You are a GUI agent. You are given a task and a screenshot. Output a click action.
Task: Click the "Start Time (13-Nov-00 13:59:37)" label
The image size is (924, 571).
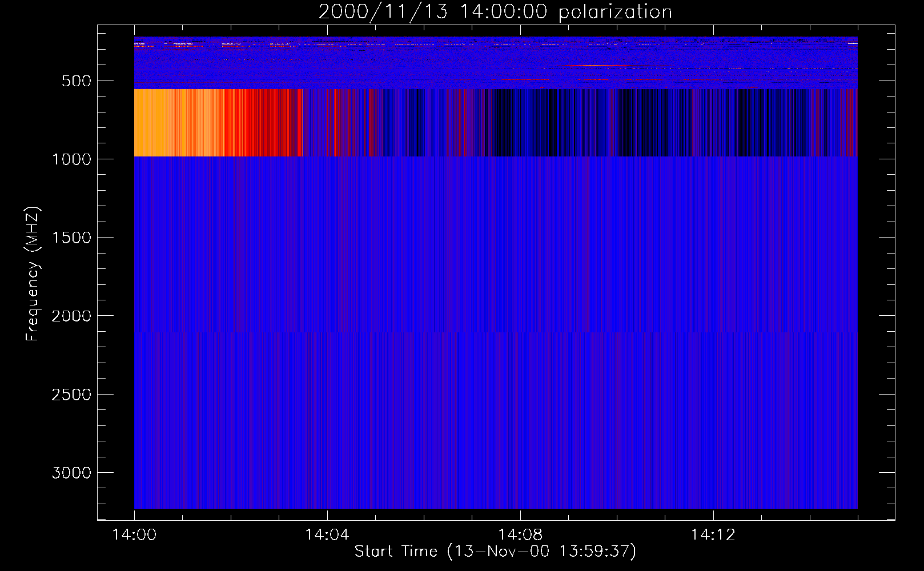pos(495,552)
